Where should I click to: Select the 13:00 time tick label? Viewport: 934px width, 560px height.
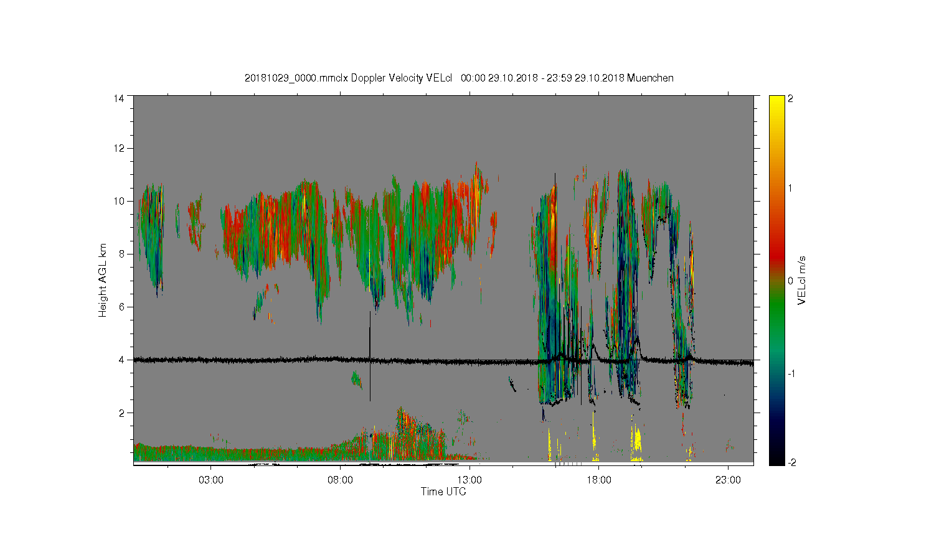(469, 480)
